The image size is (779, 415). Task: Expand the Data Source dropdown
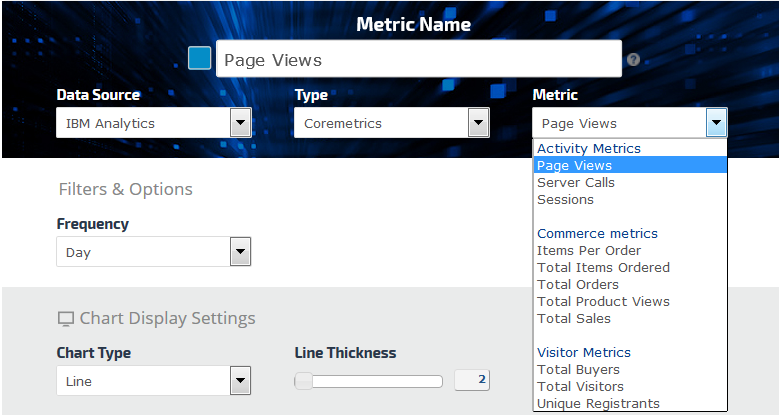click(x=240, y=123)
